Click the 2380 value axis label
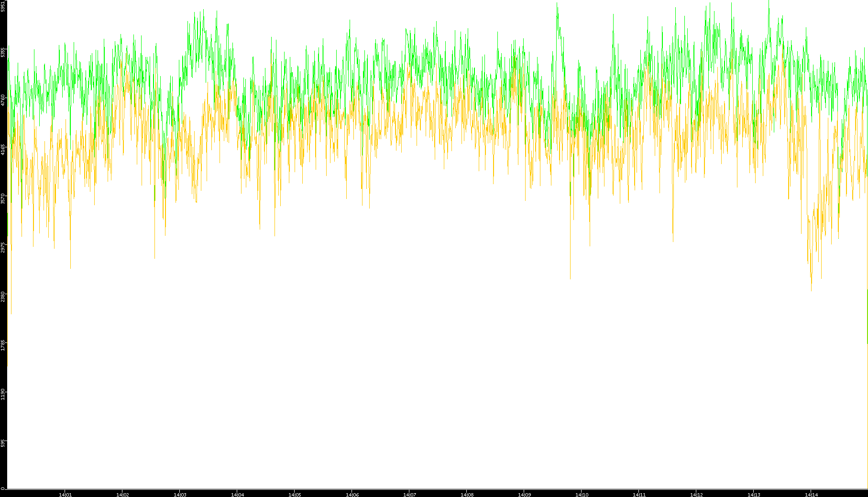 [x=3, y=296]
